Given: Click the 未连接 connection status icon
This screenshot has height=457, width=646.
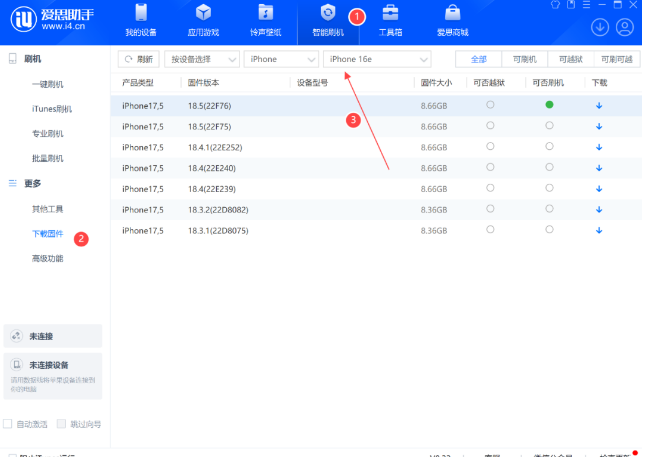Looking at the screenshot, I should click(16, 336).
